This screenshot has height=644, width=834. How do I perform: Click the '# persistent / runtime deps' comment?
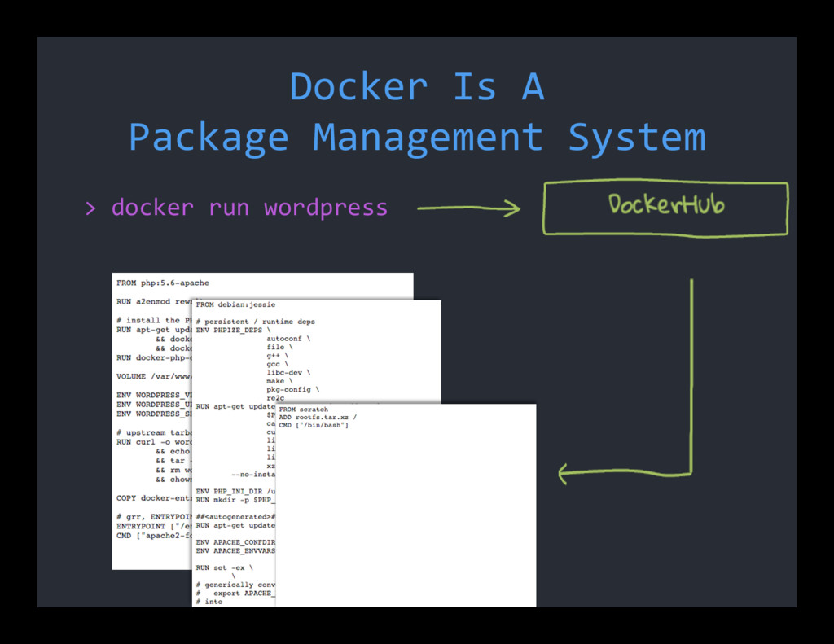[x=255, y=322]
